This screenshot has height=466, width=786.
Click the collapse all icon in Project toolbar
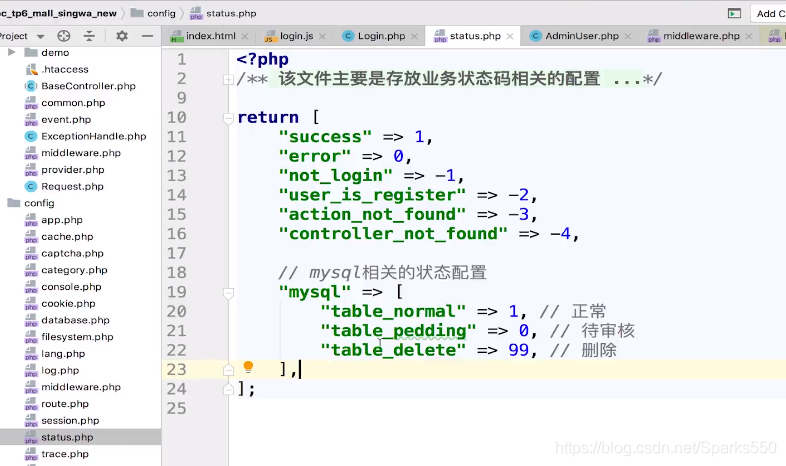[89, 36]
